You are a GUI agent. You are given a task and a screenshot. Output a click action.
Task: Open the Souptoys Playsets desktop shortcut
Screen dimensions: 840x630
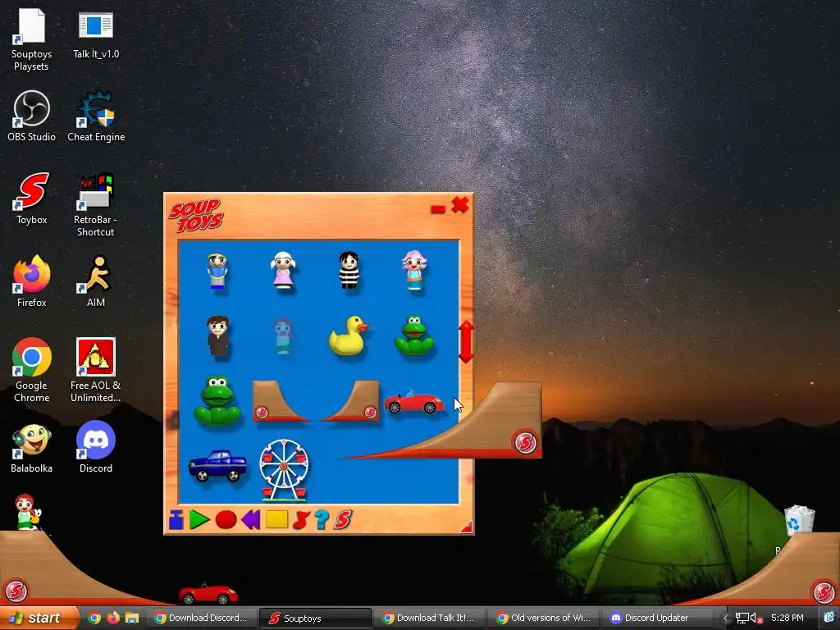pos(31,39)
